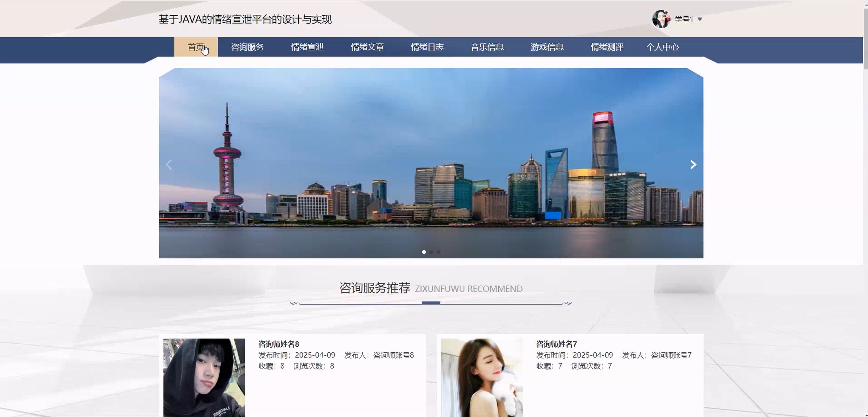Go to 情绪测评 page

[x=607, y=47]
